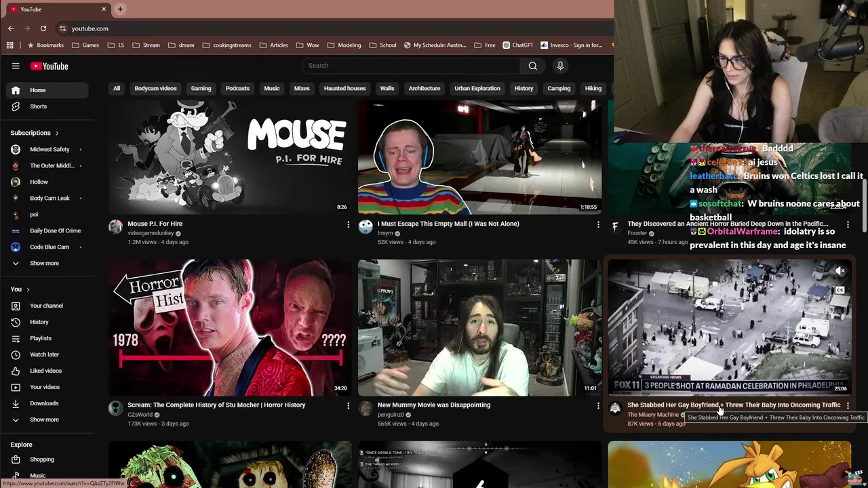Select the Architecture filter chip
The image size is (868, 488).
pyautogui.click(x=425, y=88)
